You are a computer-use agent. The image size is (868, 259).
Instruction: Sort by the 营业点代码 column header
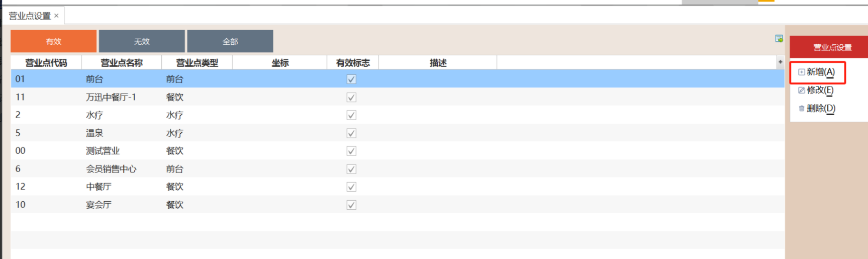point(46,63)
